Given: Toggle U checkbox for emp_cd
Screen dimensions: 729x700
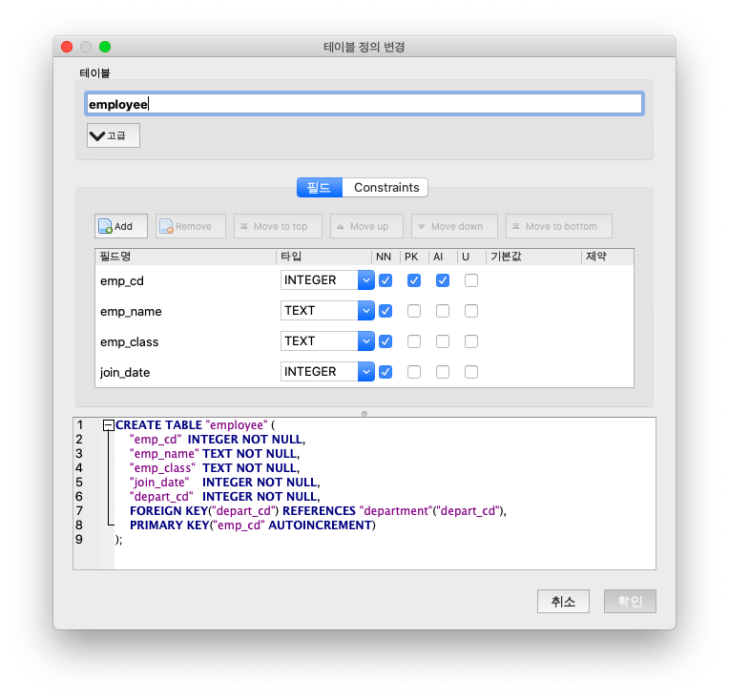Looking at the screenshot, I should 471,280.
